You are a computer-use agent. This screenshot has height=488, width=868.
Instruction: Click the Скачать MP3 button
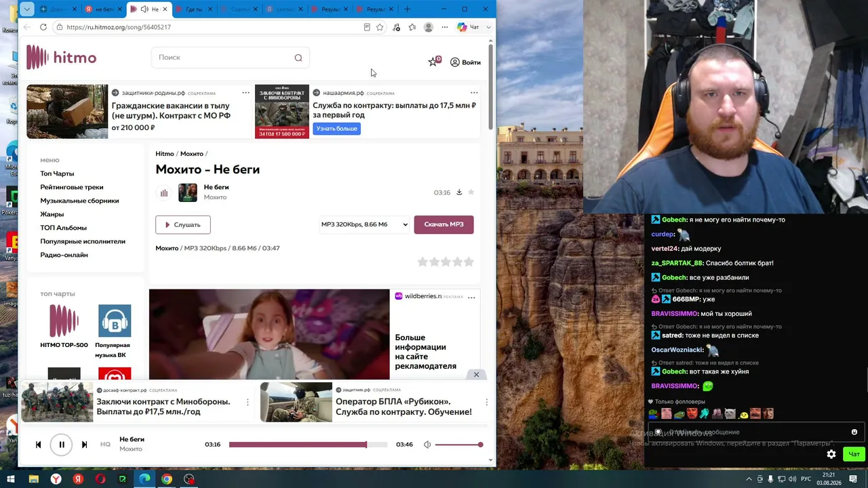click(x=444, y=224)
